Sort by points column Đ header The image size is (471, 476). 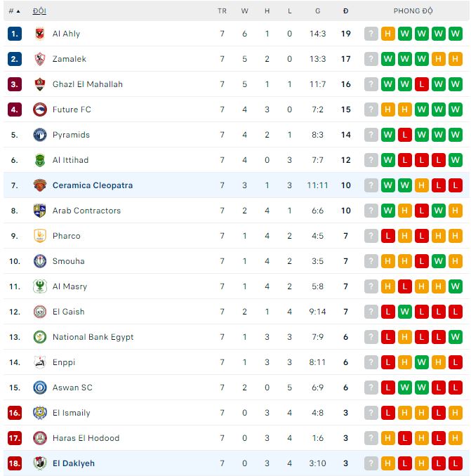pos(345,11)
